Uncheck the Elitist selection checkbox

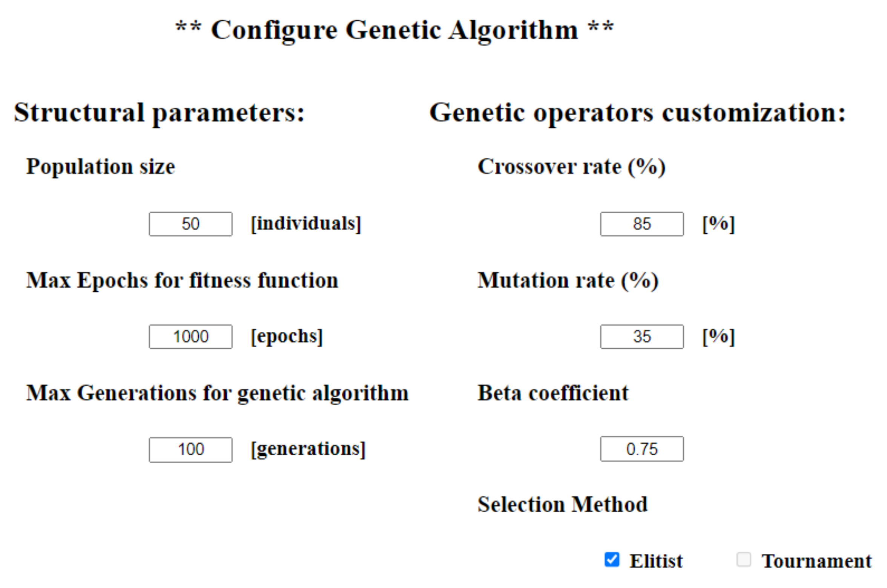[611, 559]
